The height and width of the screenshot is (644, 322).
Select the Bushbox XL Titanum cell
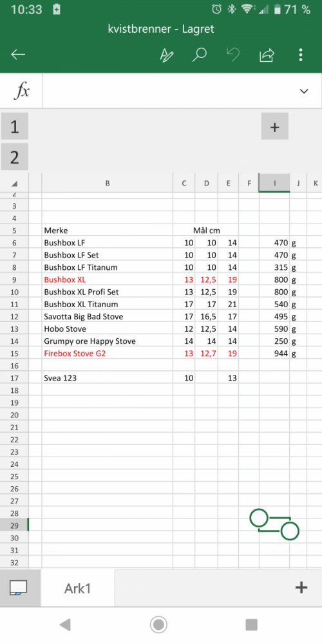click(x=107, y=305)
